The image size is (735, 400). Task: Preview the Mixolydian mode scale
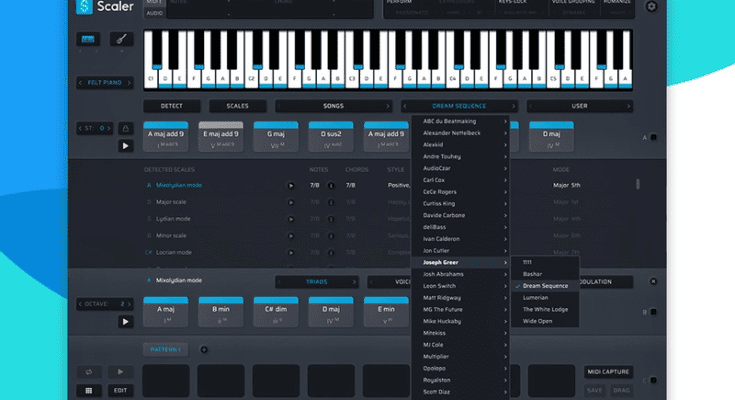pyautogui.click(x=291, y=185)
